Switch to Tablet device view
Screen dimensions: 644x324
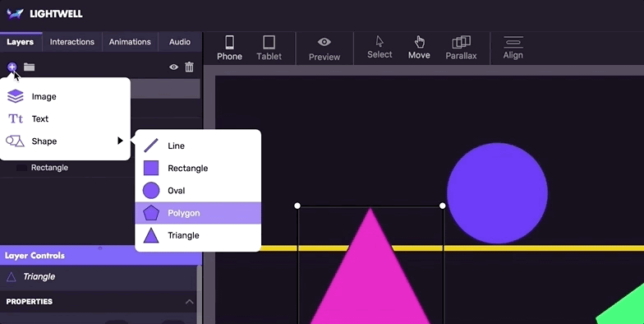pyautogui.click(x=269, y=48)
